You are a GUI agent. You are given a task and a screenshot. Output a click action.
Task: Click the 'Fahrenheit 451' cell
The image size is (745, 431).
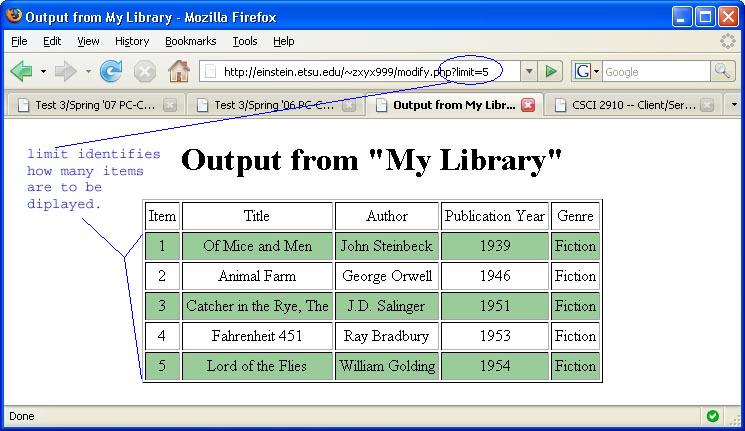(257, 336)
